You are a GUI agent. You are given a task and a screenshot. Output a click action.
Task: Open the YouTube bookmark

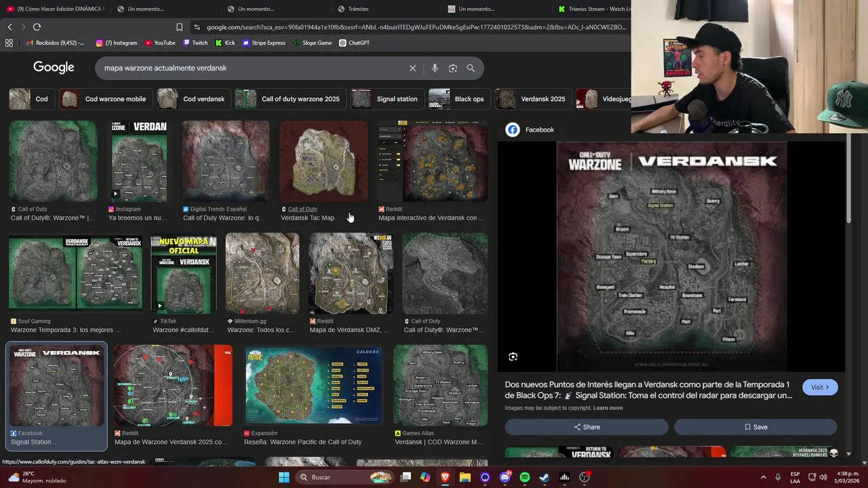[x=160, y=43]
